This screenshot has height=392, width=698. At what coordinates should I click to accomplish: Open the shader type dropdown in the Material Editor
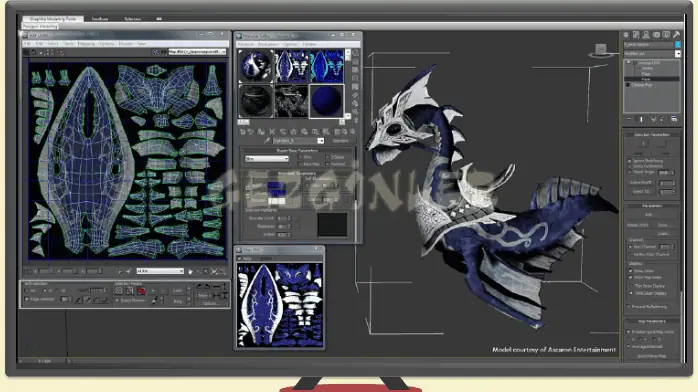click(267, 158)
